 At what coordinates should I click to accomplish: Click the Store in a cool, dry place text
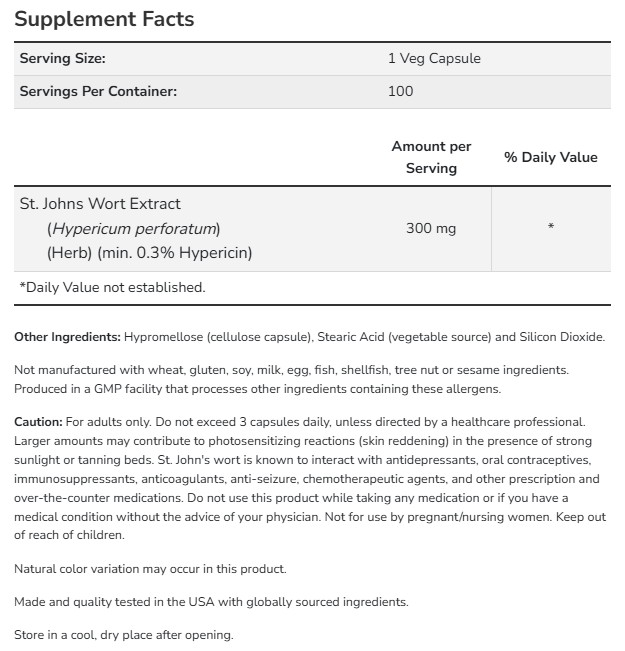pyautogui.click(x=123, y=635)
